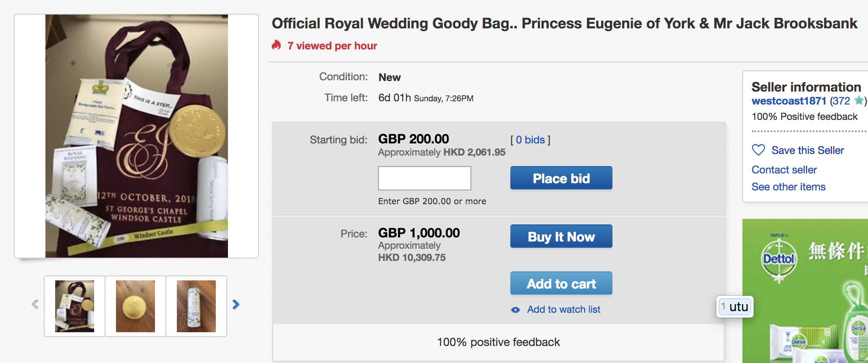Select the goody bag thumbnail image
868x363 pixels.
coord(75,306)
